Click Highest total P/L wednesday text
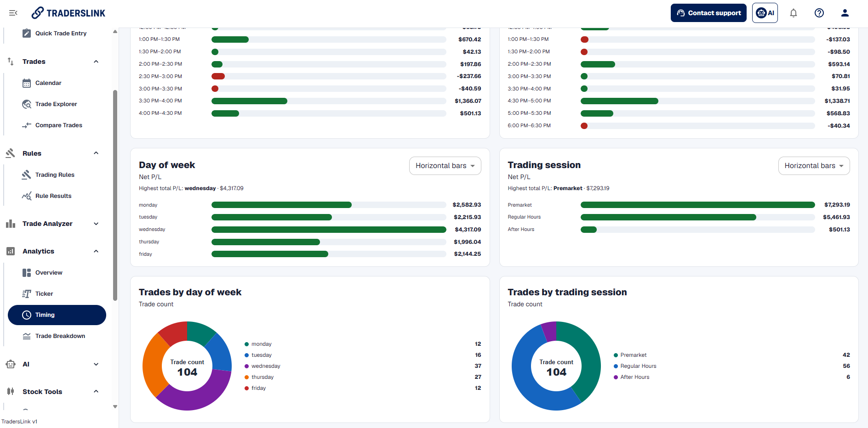868x428 pixels. click(x=191, y=188)
